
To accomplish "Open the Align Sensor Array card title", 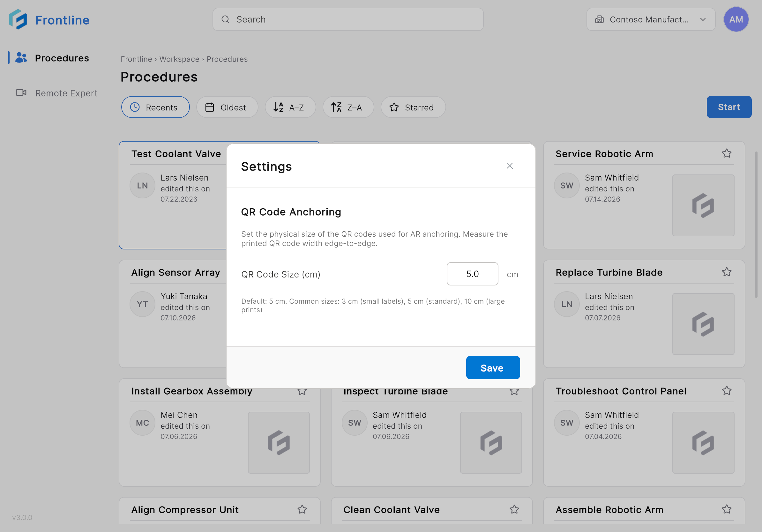I will pos(176,273).
